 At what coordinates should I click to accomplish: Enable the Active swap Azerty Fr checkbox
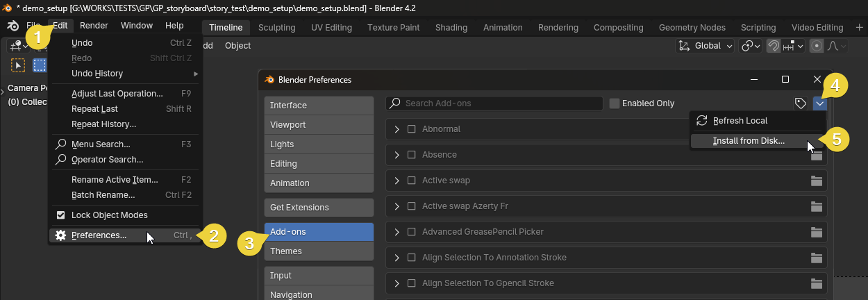coord(411,206)
